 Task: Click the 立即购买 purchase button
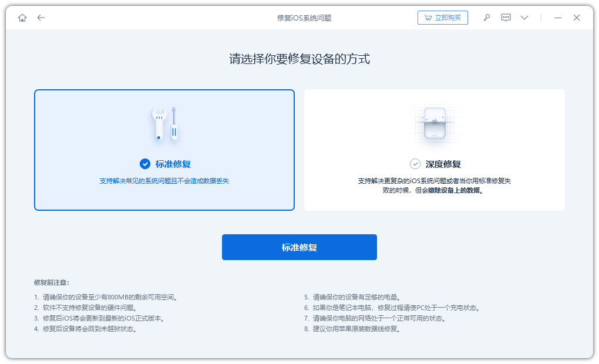pyautogui.click(x=443, y=17)
